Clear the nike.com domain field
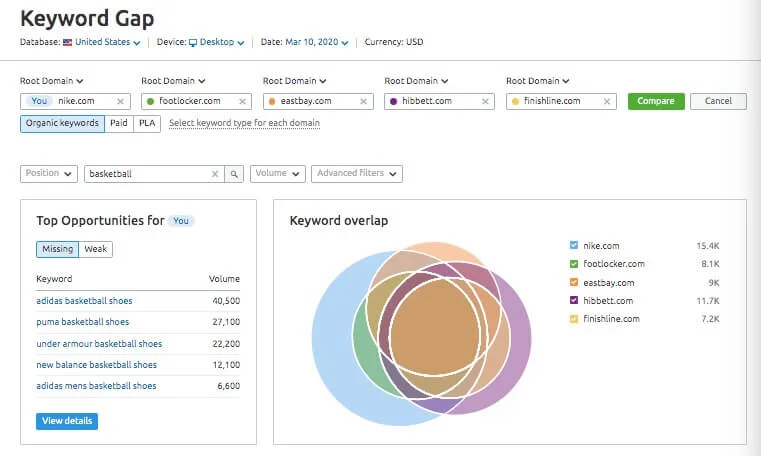The height and width of the screenshot is (456, 761). point(121,101)
